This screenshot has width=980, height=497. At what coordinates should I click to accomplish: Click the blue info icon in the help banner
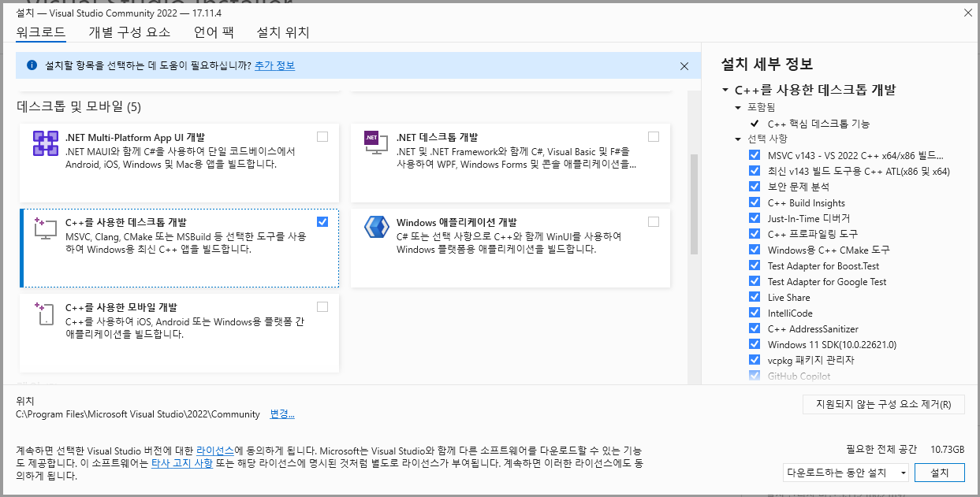click(x=32, y=65)
